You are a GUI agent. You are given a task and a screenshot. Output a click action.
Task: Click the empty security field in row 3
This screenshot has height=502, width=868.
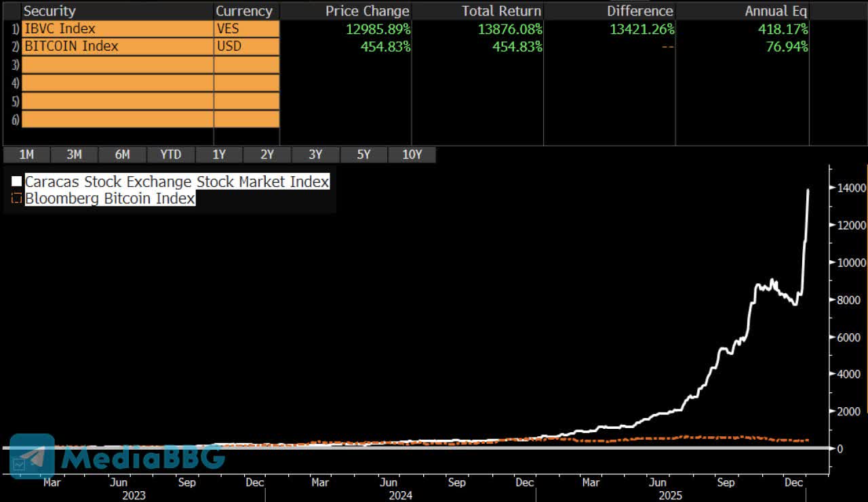(x=117, y=64)
